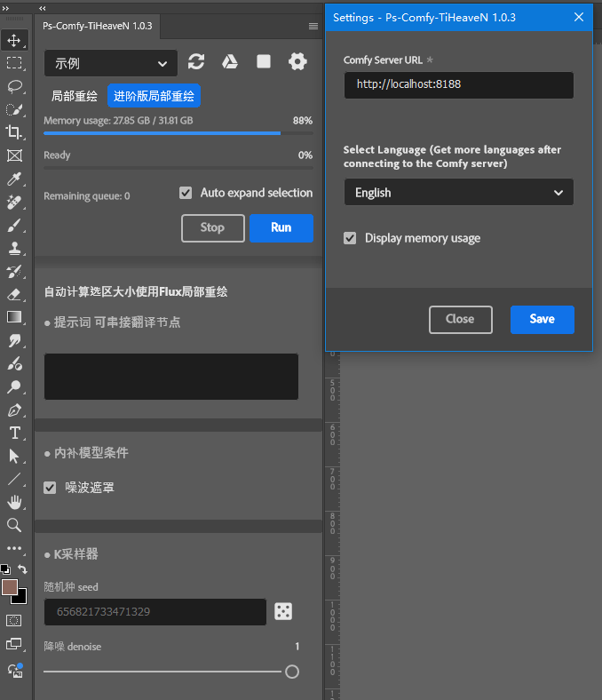
Task: Reset default foreground and background colors
Action: pos(5,569)
